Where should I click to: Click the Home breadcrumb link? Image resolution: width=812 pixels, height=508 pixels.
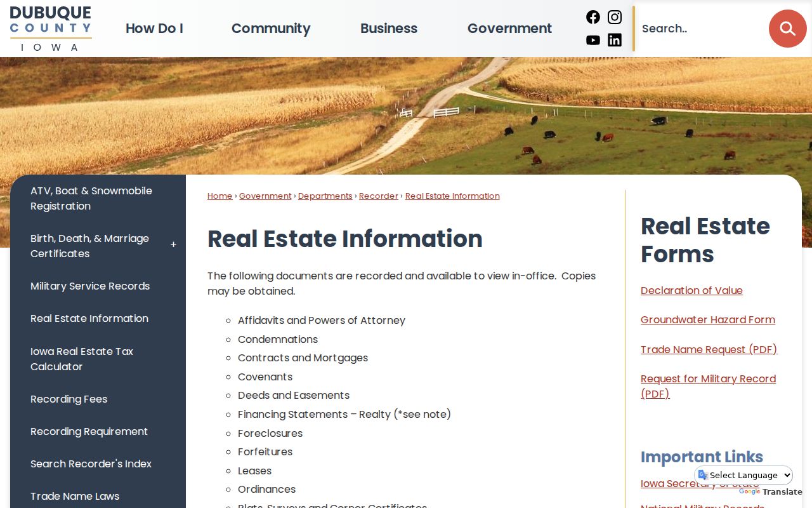click(219, 196)
